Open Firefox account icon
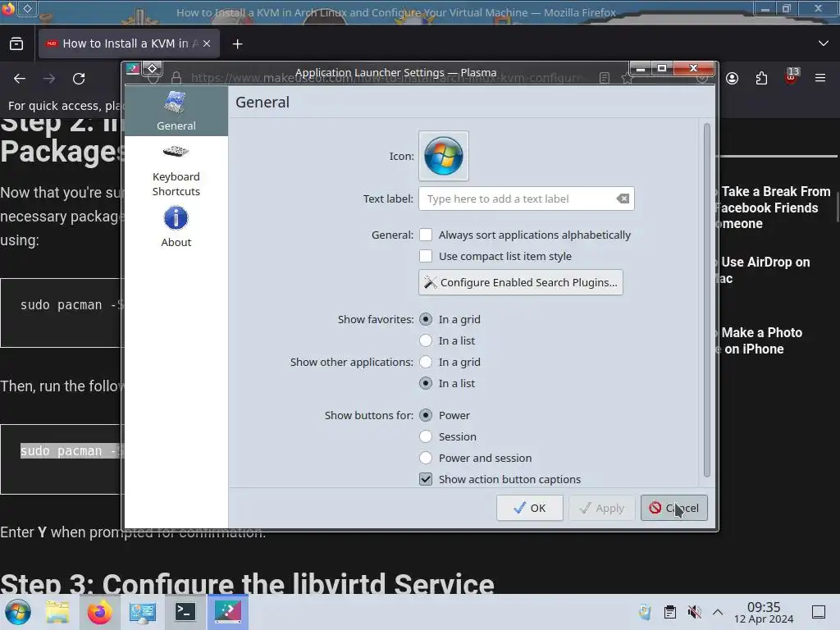Viewport: 840px width, 630px height. point(733,78)
